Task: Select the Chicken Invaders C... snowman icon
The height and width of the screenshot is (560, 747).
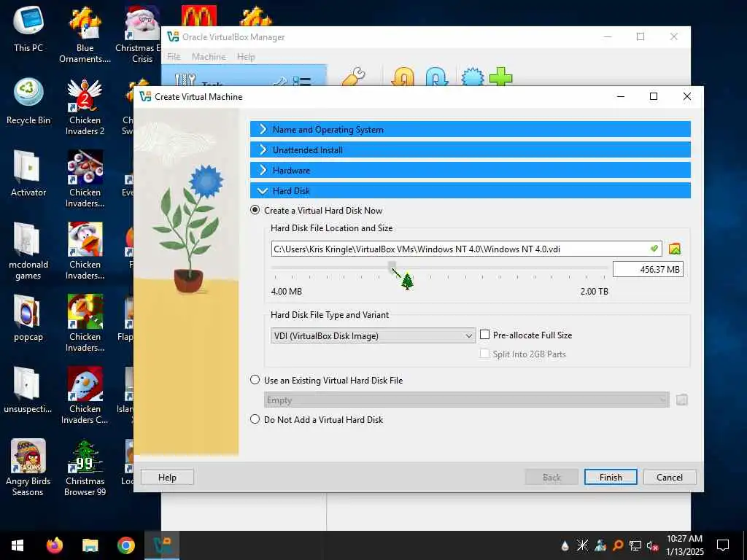Action: click(85, 395)
